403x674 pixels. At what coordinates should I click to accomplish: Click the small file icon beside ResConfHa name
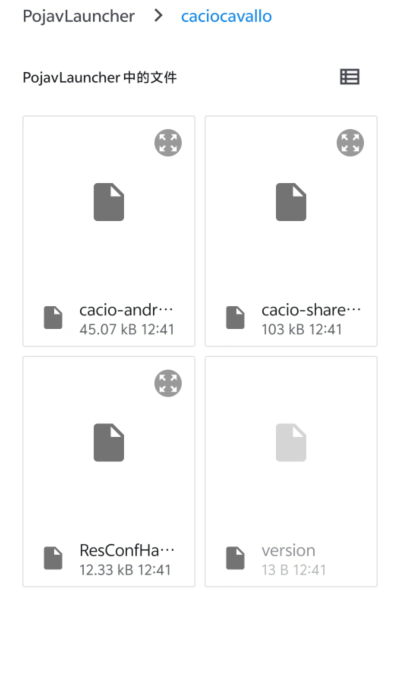point(53,558)
